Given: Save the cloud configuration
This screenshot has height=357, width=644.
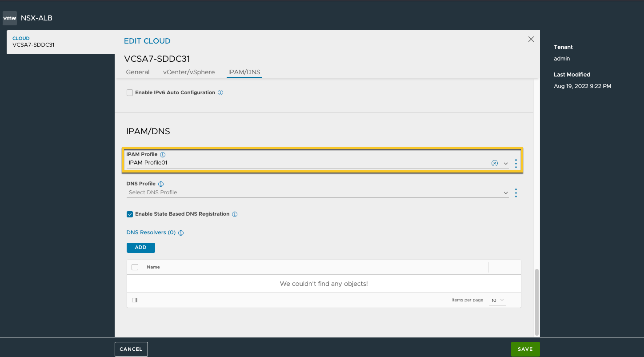Looking at the screenshot, I should (525, 349).
